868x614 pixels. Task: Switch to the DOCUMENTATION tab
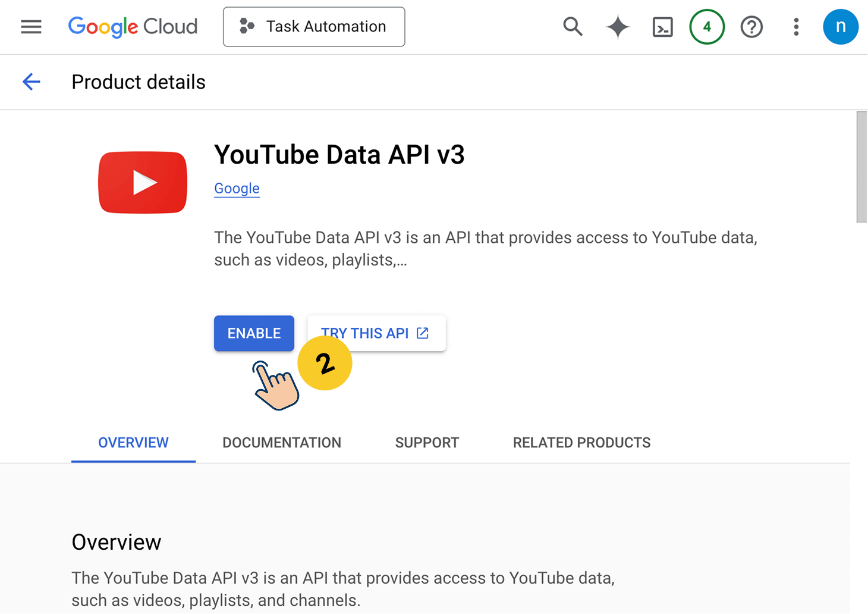(x=282, y=443)
